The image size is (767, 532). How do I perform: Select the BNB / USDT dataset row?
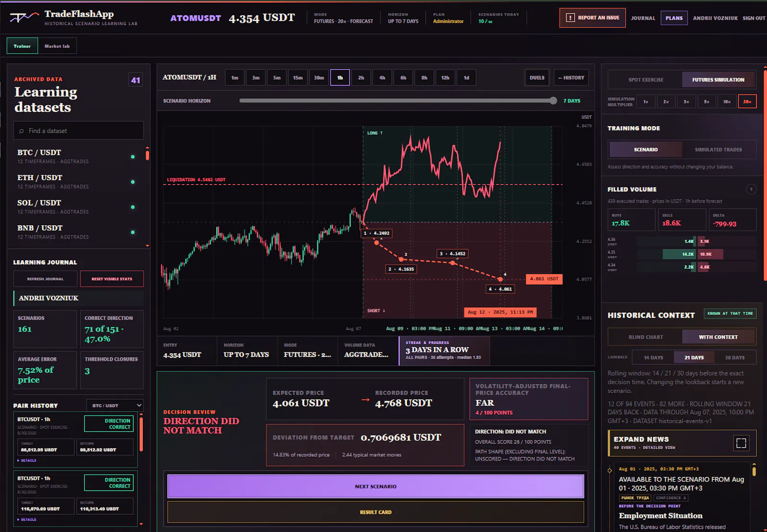click(x=77, y=232)
